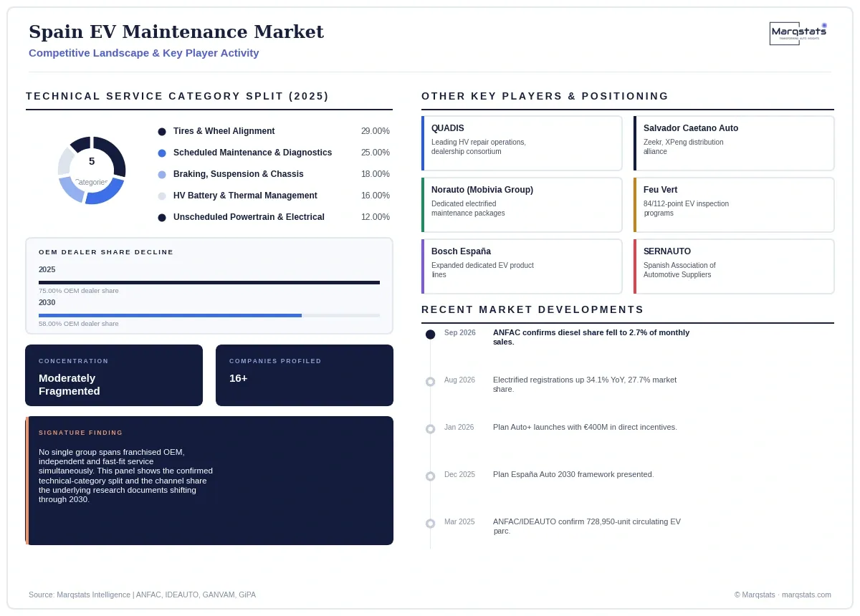
Task: Click the Dec 2025 timeline marker
Action: tap(430, 476)
